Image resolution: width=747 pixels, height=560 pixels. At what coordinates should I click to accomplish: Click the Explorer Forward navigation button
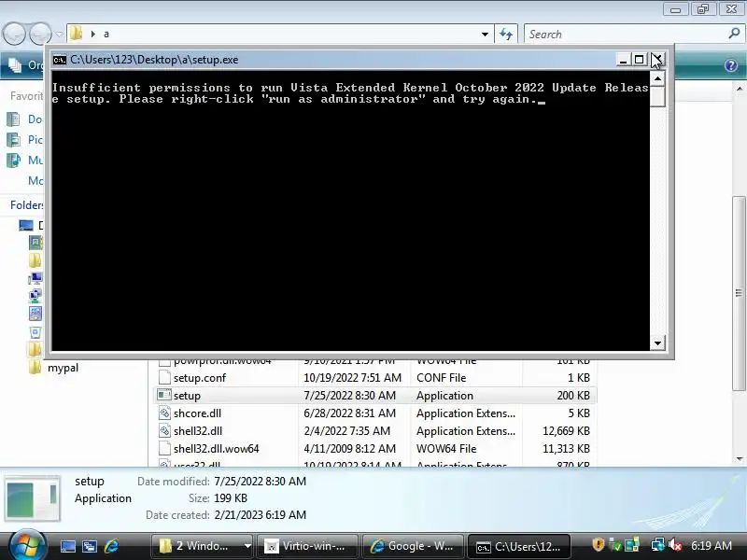(40, 34)
